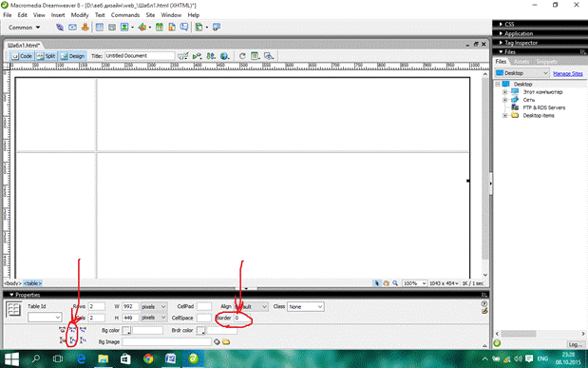Click the Log... button in Files panel

(576, 344)
